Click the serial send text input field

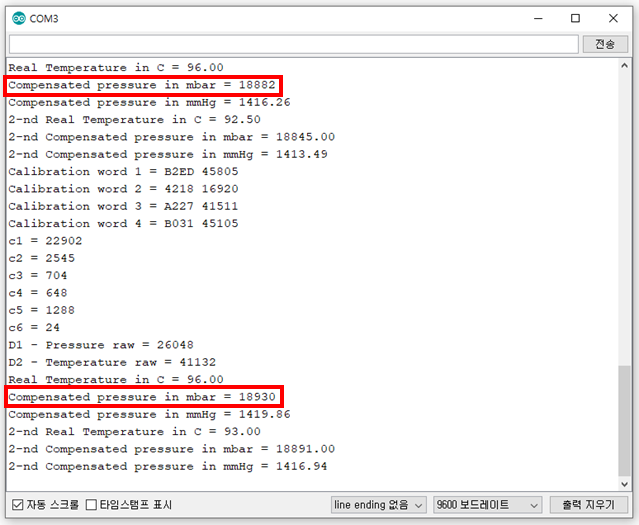tap(293, 44)
